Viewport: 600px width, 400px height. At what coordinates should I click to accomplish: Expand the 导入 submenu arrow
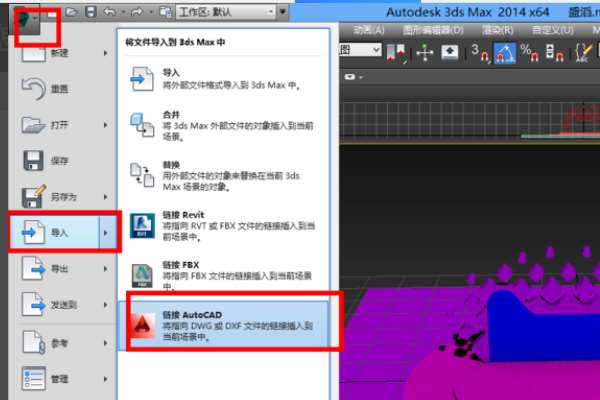pyautogui.click(x=106, y=233)
